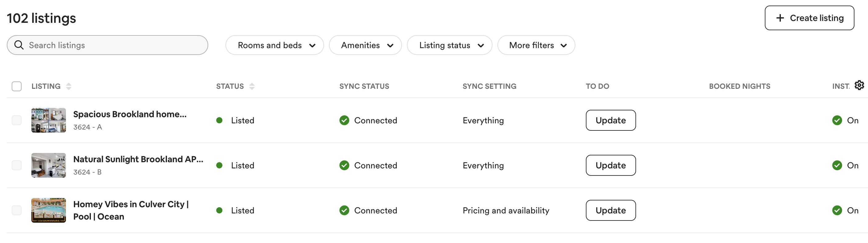Click Everything sync setting for 3624 - A
The image size is (868, 243).
pyautogui.click(x=483, y=120)
